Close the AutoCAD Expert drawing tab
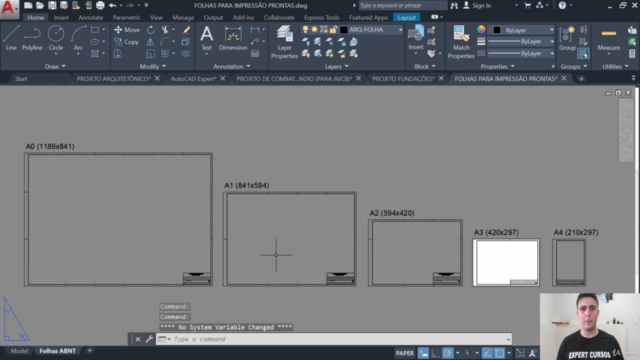This screenshot has width=640, height=360. point(223,78)
